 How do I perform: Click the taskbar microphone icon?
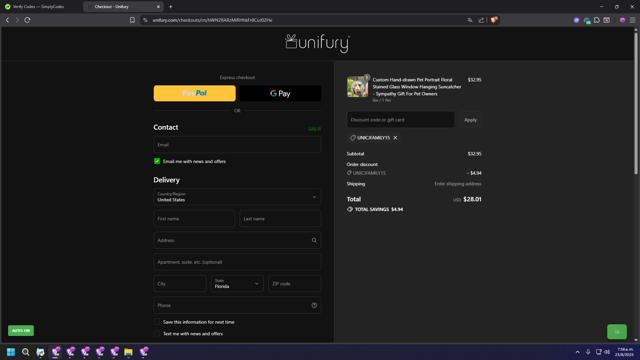pos(588,352)
